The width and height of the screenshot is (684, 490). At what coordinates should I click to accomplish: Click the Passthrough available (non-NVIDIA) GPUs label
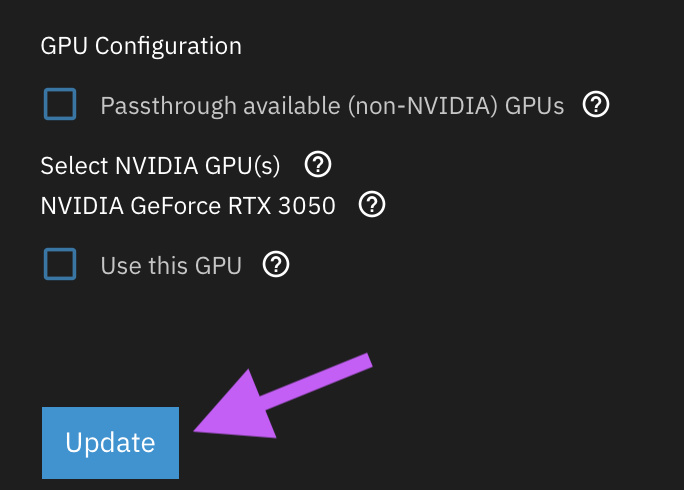pyautogui.click(x=332, y=105)
